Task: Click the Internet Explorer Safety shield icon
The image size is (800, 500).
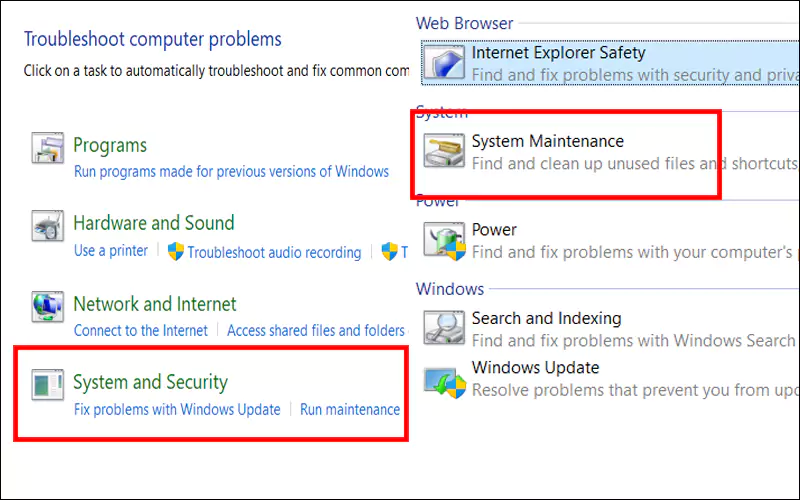Action: tap(444, 62)
